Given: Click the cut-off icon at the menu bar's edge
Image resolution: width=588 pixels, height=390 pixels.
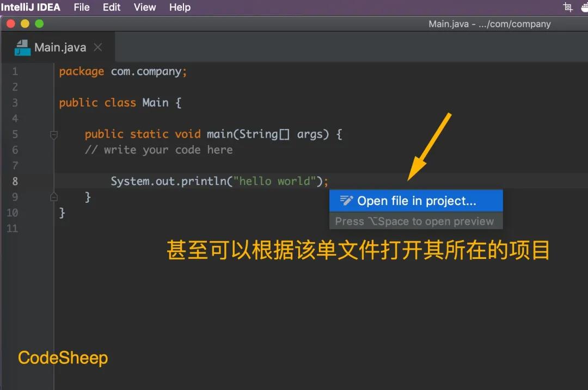Looking at the screenshot, I should [584, 7].
